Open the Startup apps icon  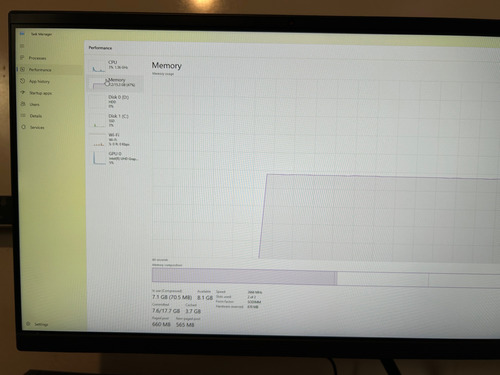click(23, 93)
